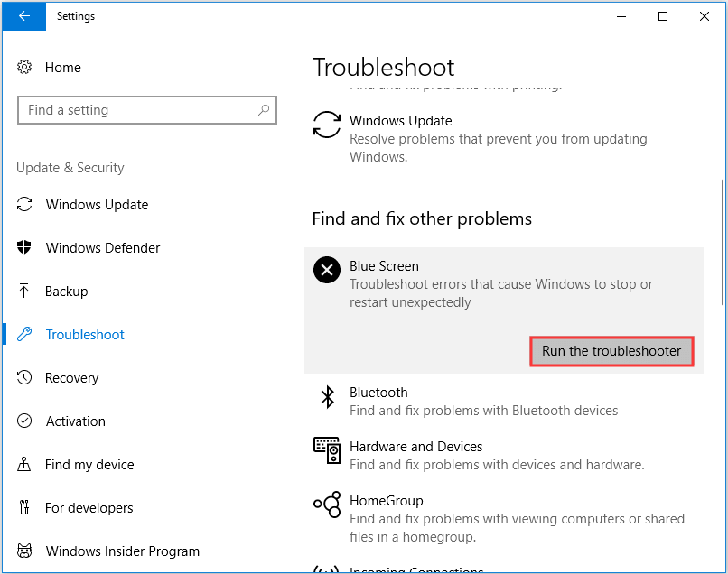
Task: Click the Windows Defender shield icon
Action: coord(24,248)
